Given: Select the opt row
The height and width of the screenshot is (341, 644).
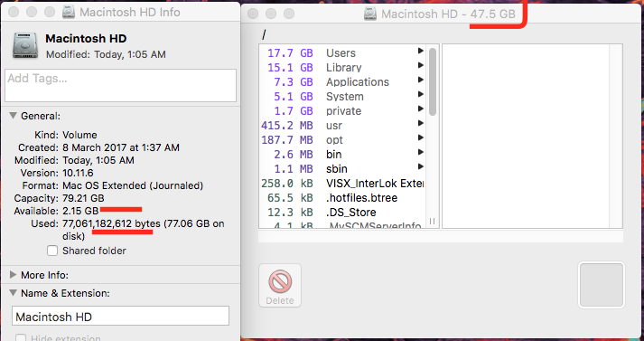Looking at the screenshot, I should point(343,140).
